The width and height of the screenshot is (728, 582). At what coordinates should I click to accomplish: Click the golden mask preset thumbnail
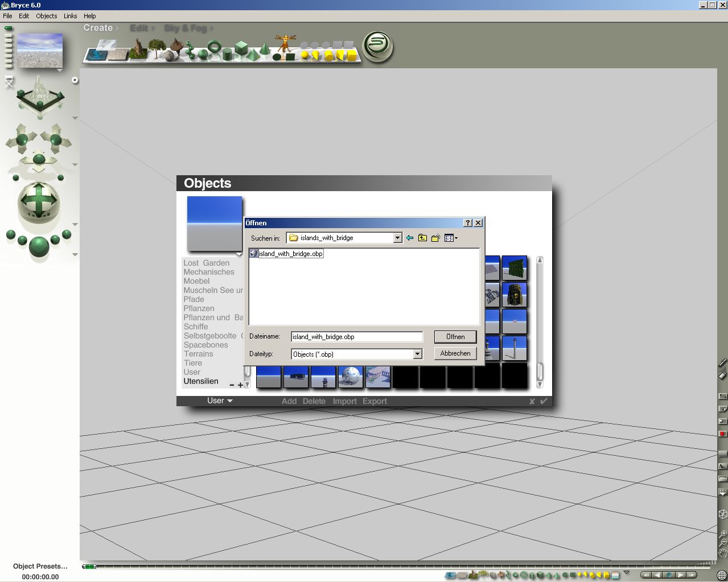pyautogui.click(x=515, y=295)
